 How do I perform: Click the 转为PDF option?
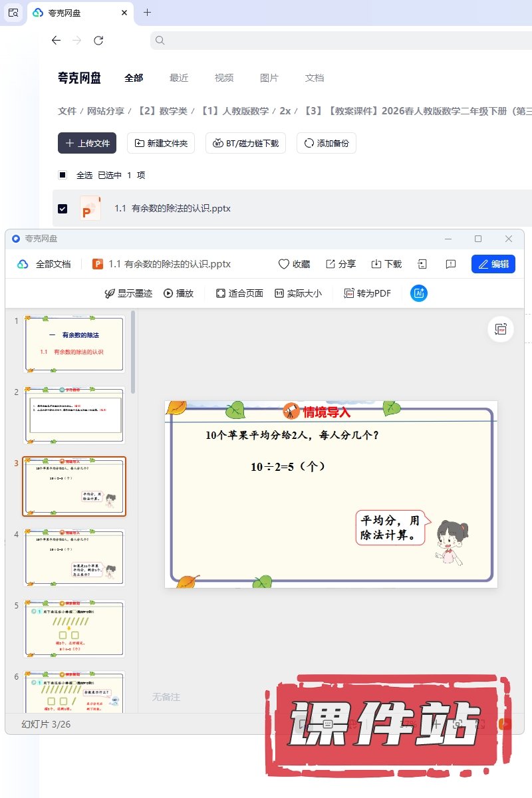tap(367, 293)
